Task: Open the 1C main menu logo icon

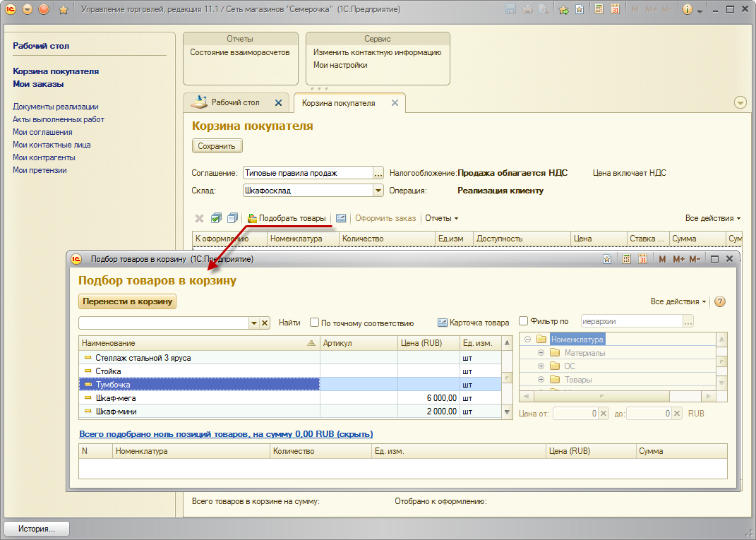Action: (x=11, y=9)
